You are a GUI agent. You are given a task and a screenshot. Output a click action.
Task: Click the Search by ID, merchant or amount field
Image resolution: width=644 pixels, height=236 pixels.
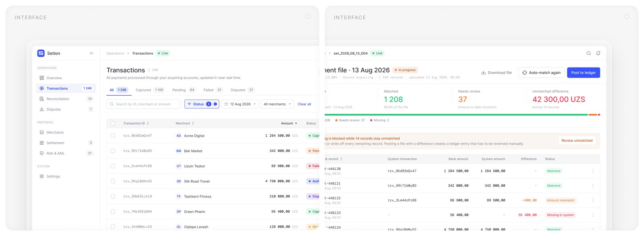click(x=144, y=104)
